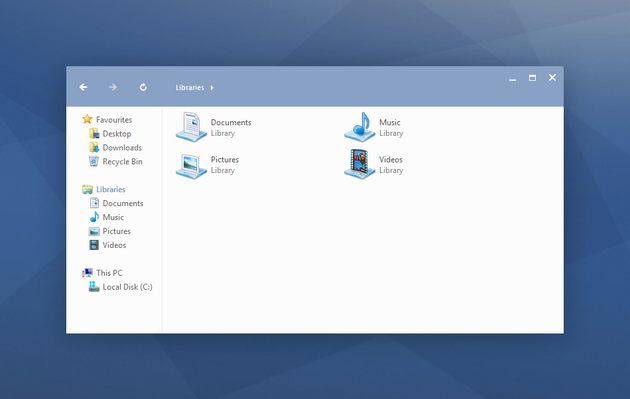Click the Videos name in the main pane

click(391, 160)
